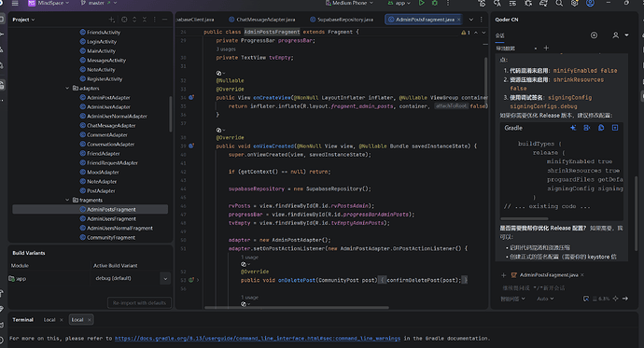Viewport: 644px width, 348px height.
Task: Click the Project panel locate/target icon
Action: [x=124, y=20]
